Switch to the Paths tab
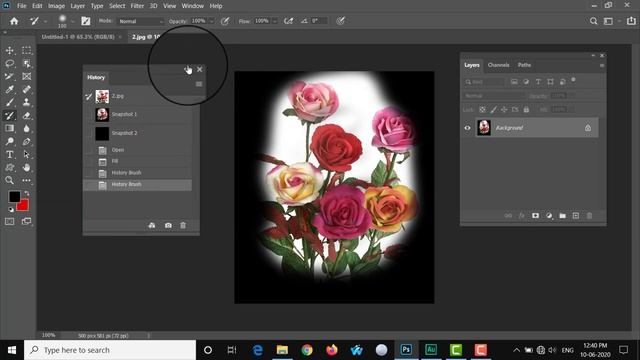 [x=524, y=65]
